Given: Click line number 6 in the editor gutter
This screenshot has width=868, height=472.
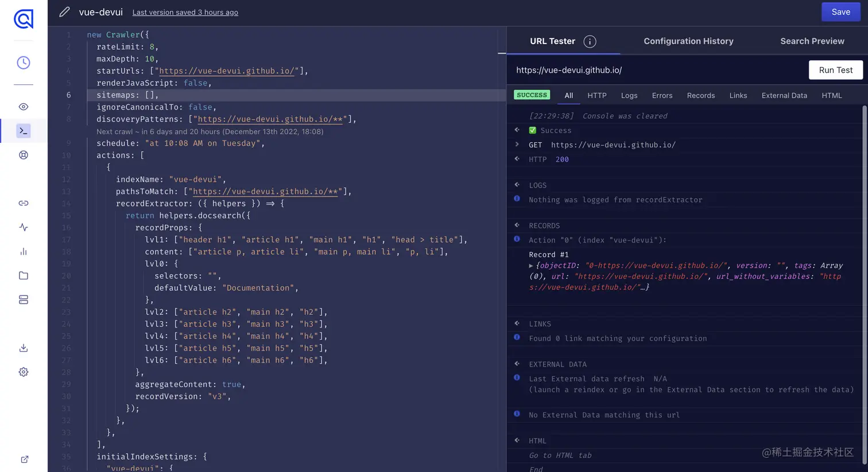Looking at the screenshot, I should click(69, 95).
